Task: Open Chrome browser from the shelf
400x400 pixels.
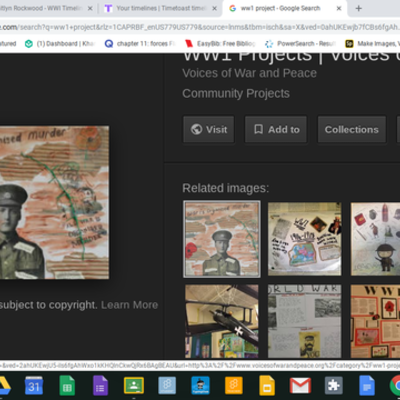Action: (395, 386)
